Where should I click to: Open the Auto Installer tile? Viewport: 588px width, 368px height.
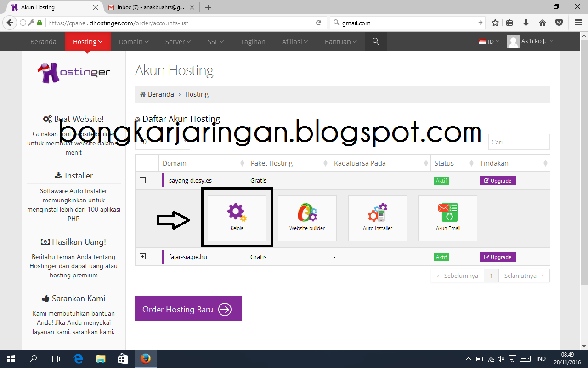[378, 218]
